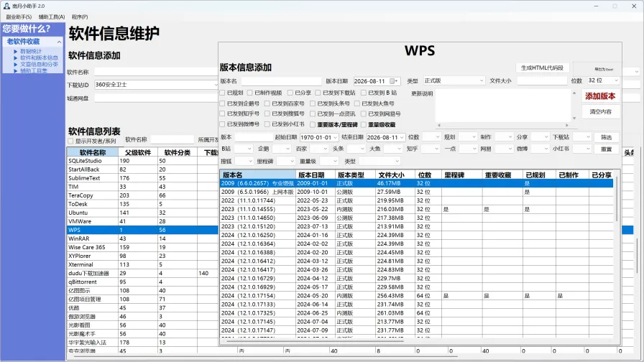Select Wise Care 365 in software list
Image resolution: width=644 pixels, height=362 pixels.
coord(142,247)
